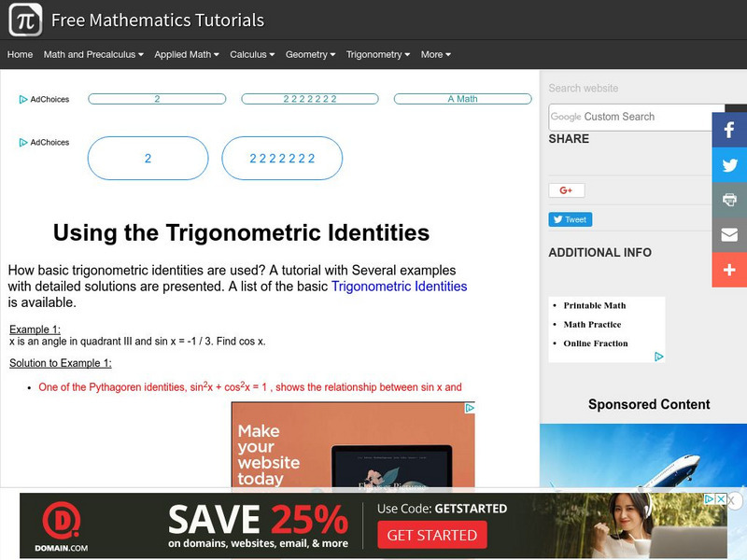Share page via Twitter side icon
Image resolution: width=747 pixels, height=560 pixels.
pyautogui.click(x=729, y=165)
